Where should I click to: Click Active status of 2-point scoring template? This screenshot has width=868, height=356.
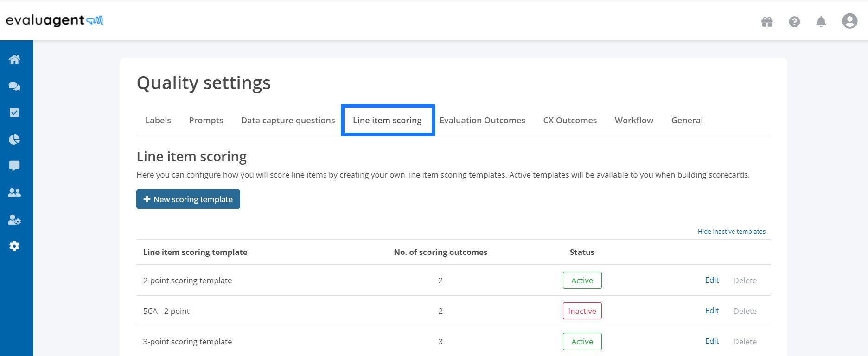(582, 280)
